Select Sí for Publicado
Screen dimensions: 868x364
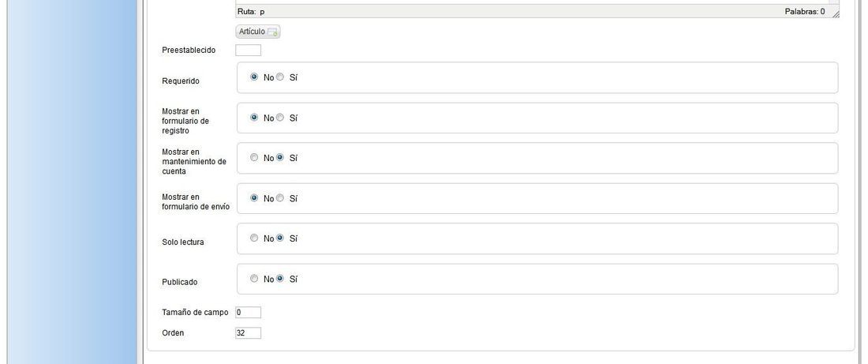[x=280, y=279]
